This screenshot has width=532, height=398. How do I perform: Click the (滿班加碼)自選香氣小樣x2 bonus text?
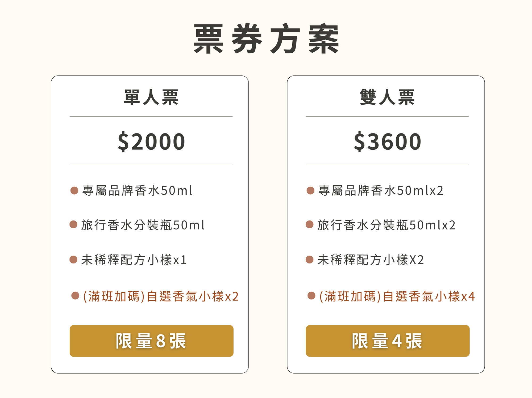(161, 296)
